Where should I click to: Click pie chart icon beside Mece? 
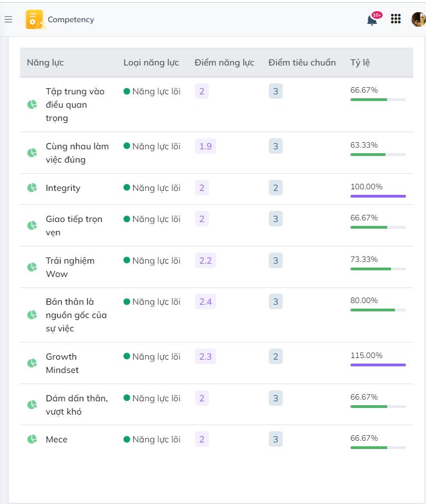point(32,440)
